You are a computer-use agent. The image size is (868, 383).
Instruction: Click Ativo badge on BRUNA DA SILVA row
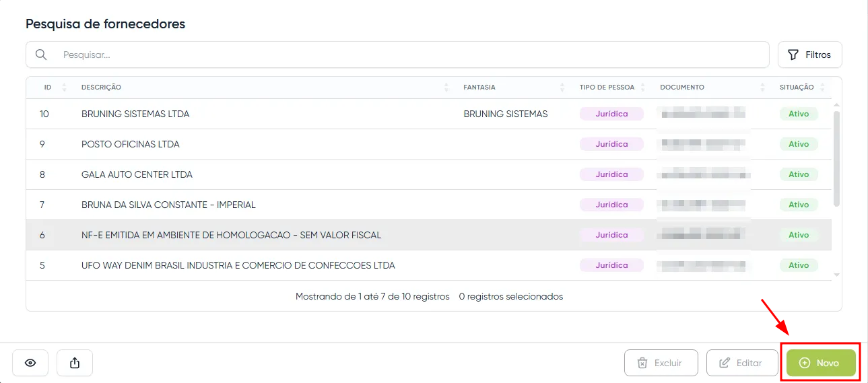tap(799, 205)
